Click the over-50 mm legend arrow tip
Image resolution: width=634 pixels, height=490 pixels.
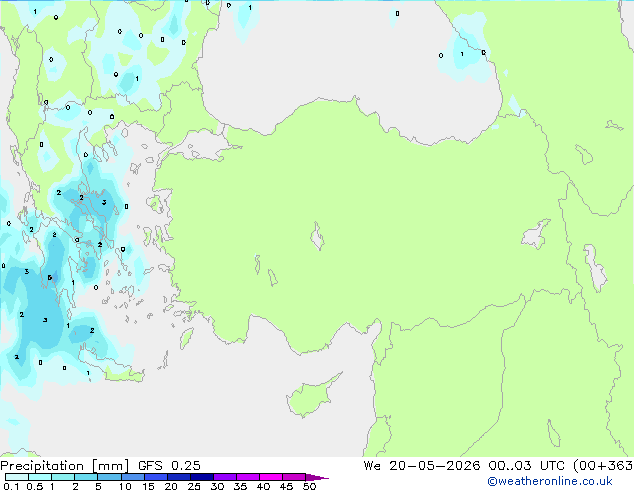pos(317,477)
